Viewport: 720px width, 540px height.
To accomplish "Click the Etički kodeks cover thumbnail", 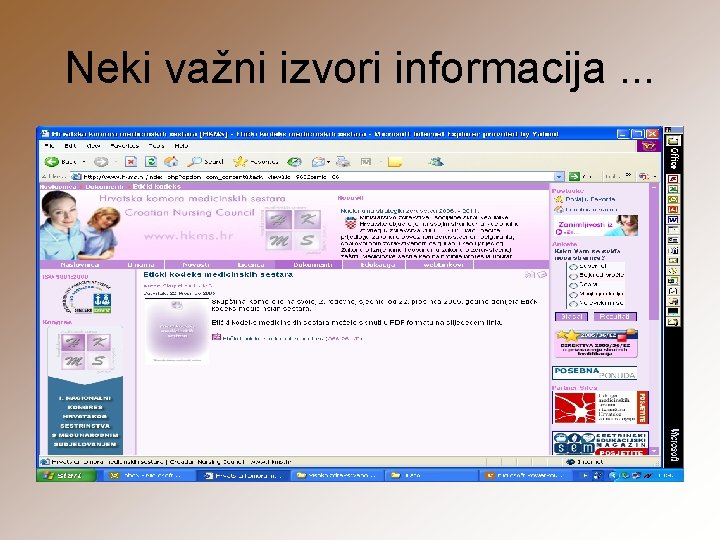I will point(176,332).
